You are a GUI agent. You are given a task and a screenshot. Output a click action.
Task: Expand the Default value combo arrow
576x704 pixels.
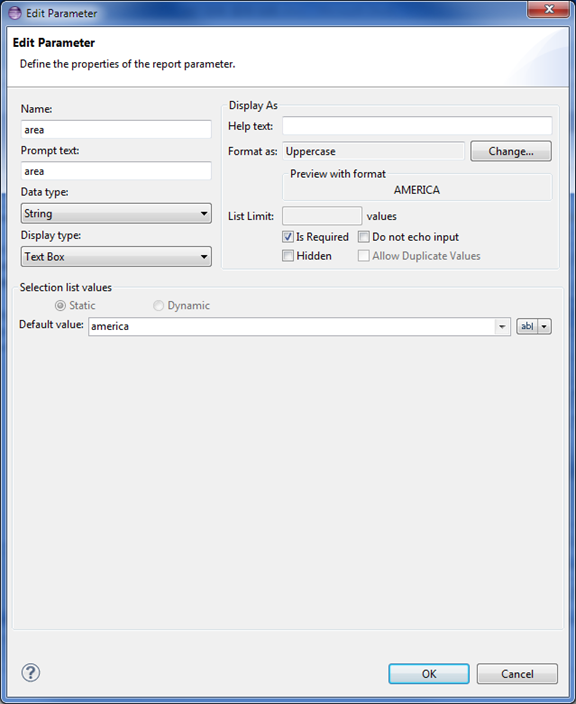pos(502,326)
